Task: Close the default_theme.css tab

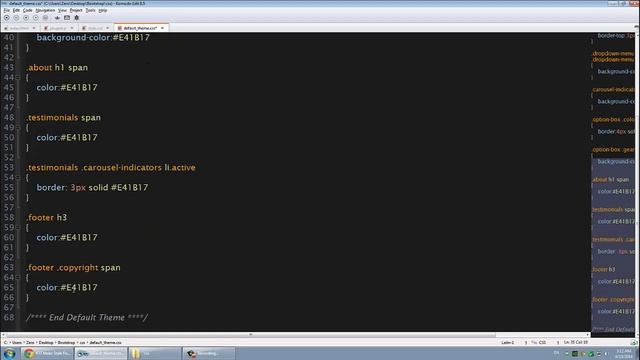Action: pos(162,28)
